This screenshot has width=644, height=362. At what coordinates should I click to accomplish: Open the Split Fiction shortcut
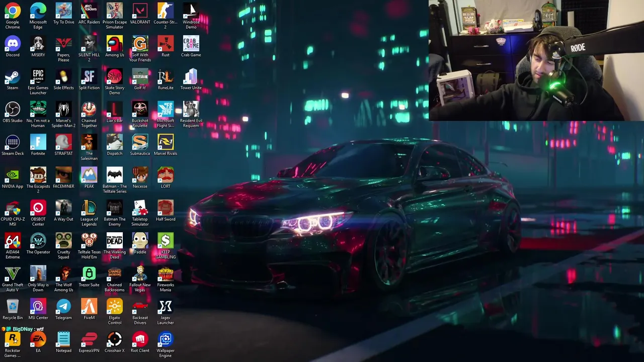coord(89,79)
